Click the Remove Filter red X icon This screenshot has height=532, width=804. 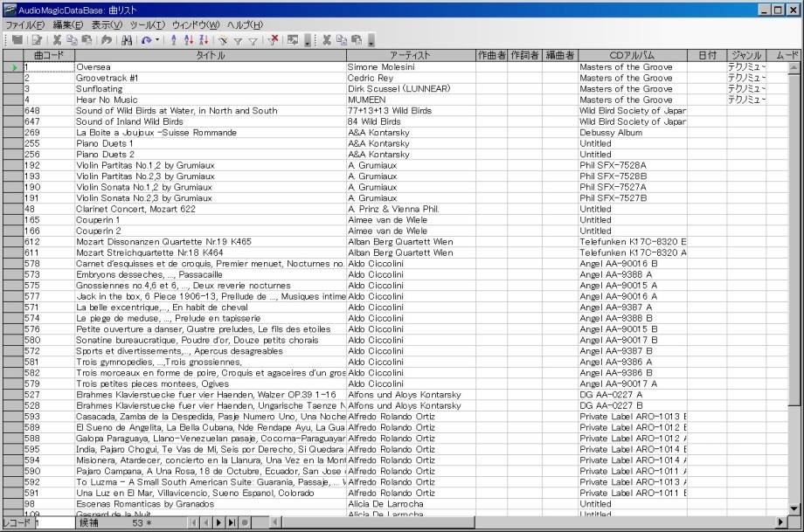[273, 40]
